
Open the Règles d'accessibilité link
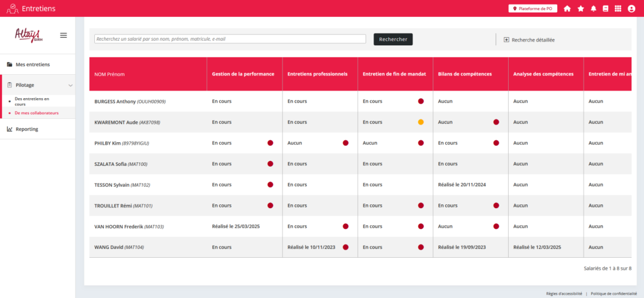[x=563, y=293]
